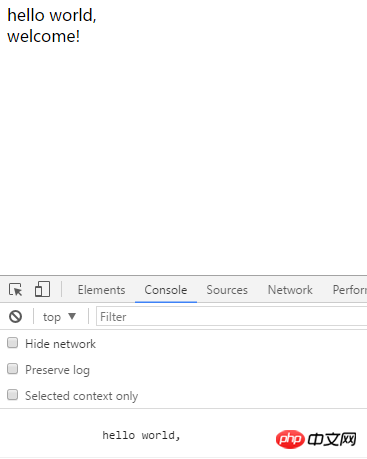Click the php Chinese site logo
The image size is (367, 459).
(316, 439)
